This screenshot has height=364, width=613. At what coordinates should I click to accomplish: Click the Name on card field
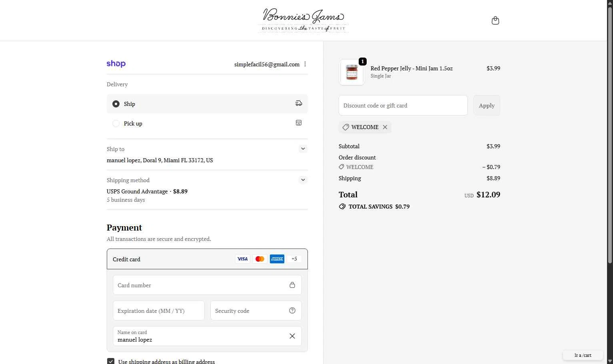tap(207, 336)
